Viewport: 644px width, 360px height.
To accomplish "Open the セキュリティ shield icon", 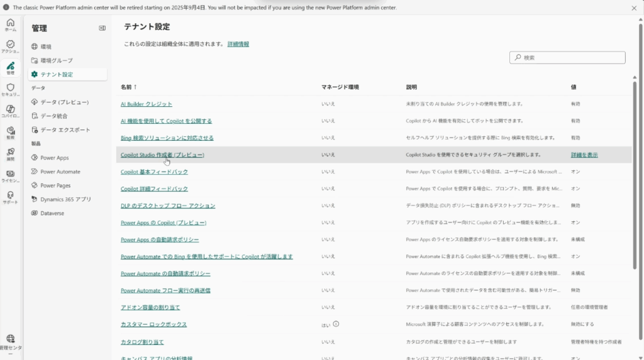I will point(10,89).
